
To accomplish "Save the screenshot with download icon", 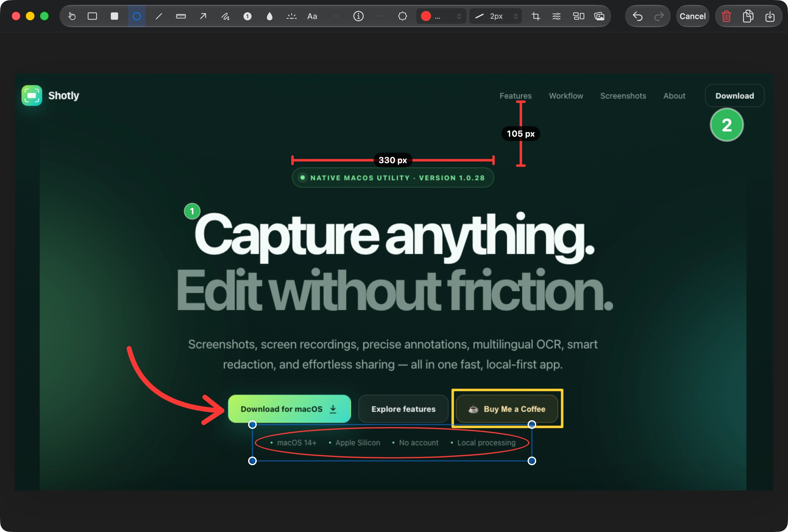I will [x=770, y=16].
